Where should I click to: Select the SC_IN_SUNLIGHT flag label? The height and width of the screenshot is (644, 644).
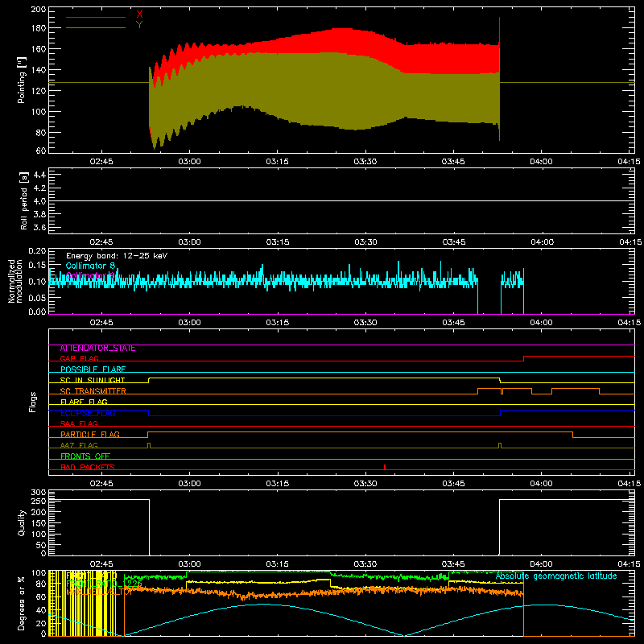(x=93, y=380)
